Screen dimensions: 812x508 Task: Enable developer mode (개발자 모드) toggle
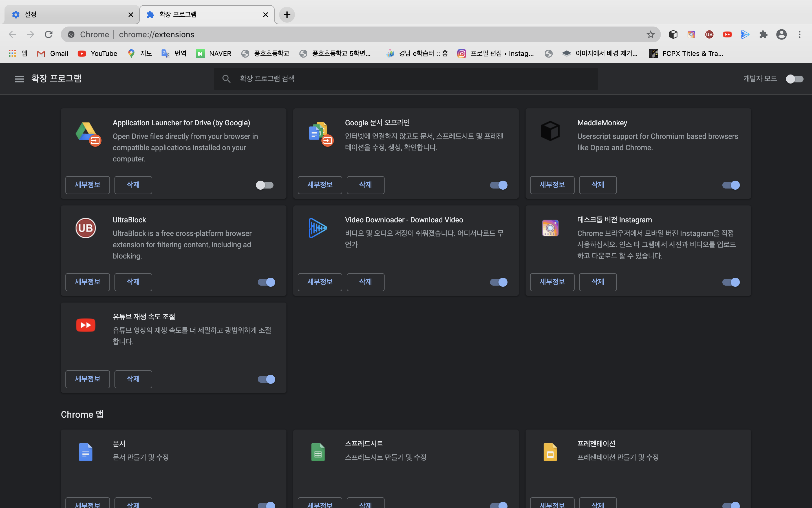(795, 79)
